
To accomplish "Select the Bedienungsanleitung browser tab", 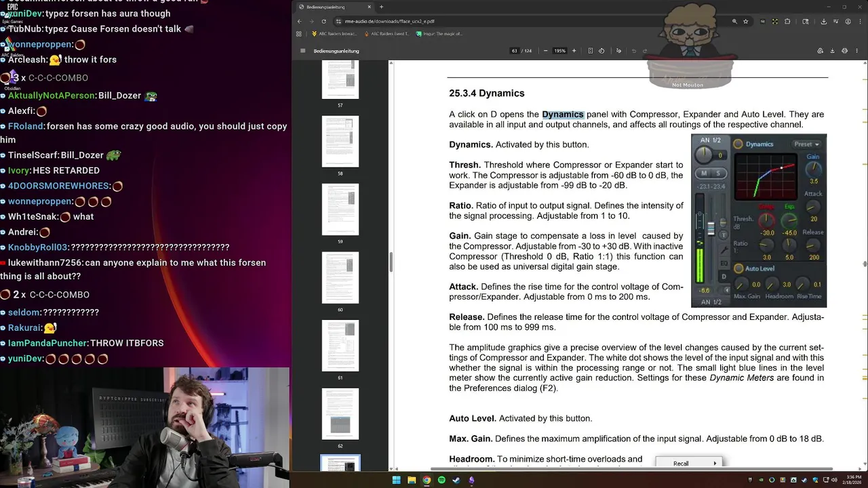I will pyautogui.click(x=335, y=7).
